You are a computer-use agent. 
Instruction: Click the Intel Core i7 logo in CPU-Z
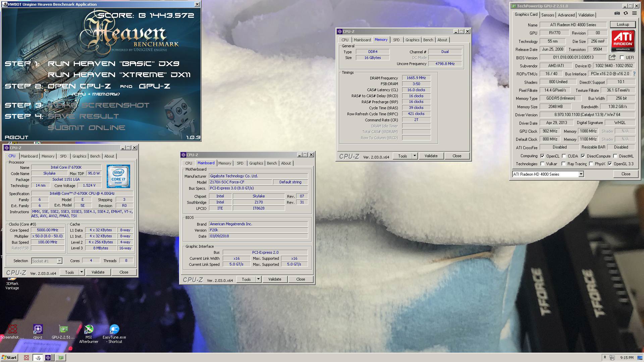[x=118, y=176]
